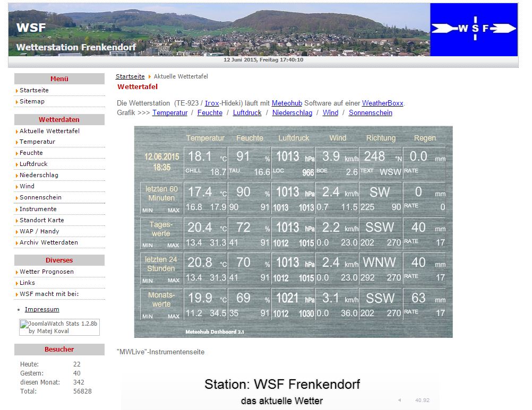This screenshot has width=532, height=410.
Task: Open Luftdruck from the sidebar menu
Action: (x=33, y=164)
